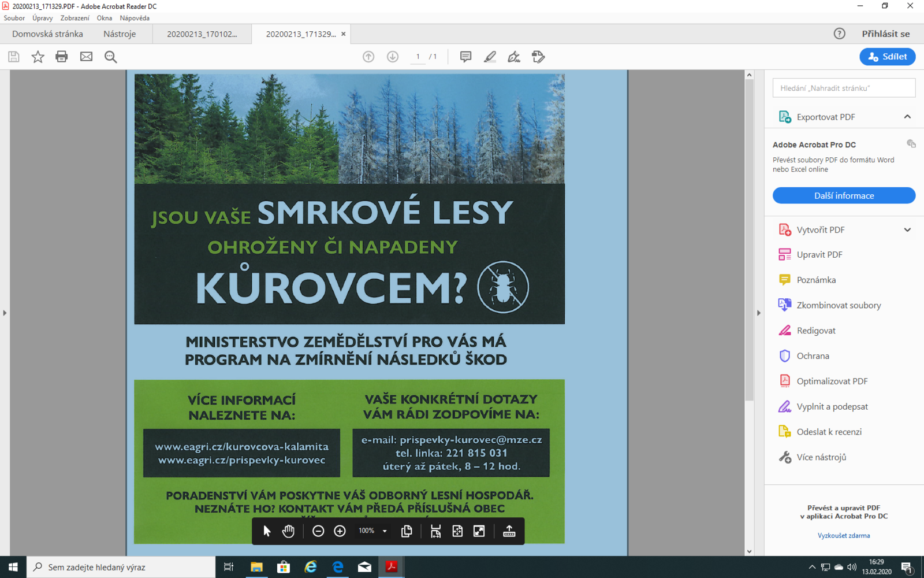
Task: Share the file via Sdílet button
Action: 888,57
